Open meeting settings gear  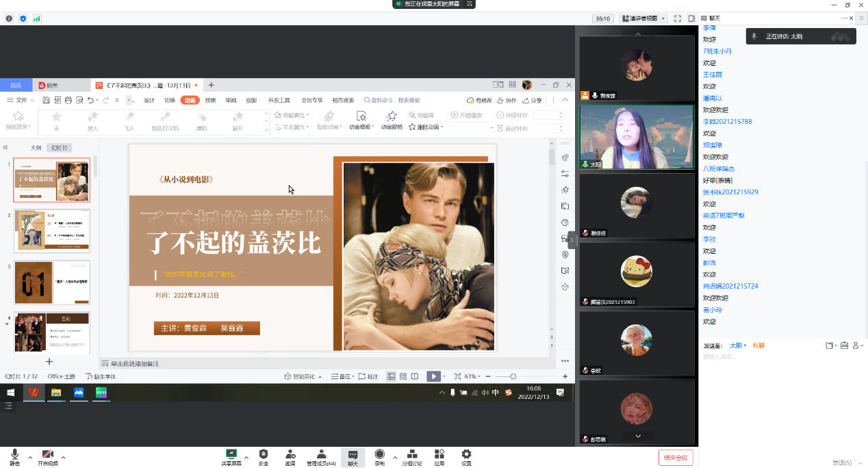tap(466, 456)
